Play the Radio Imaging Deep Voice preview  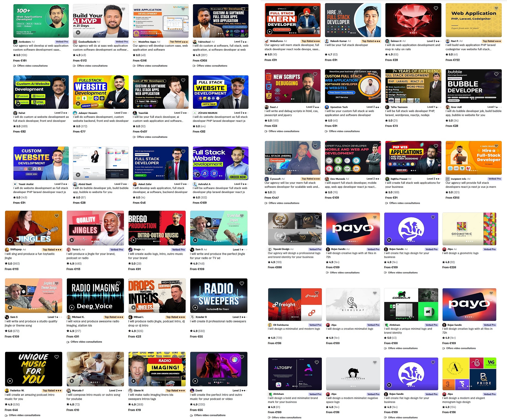pyautogui.click(x=72, y=307)
